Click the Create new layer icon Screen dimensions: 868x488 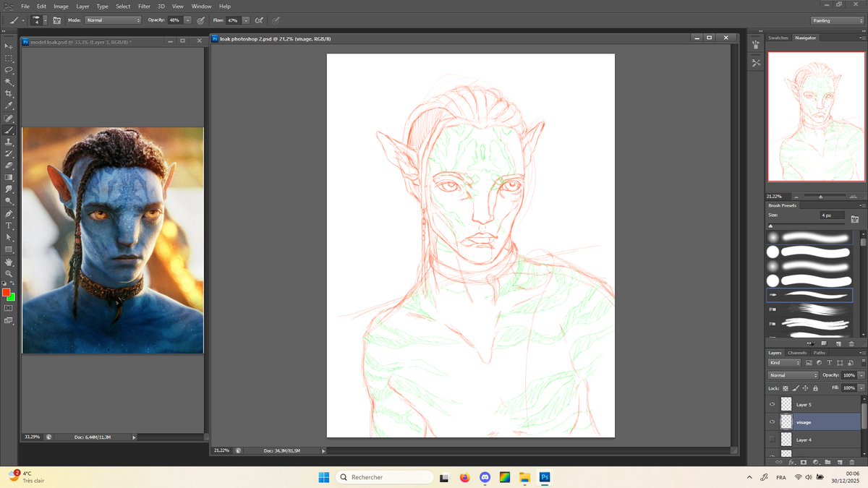point(841,462)
